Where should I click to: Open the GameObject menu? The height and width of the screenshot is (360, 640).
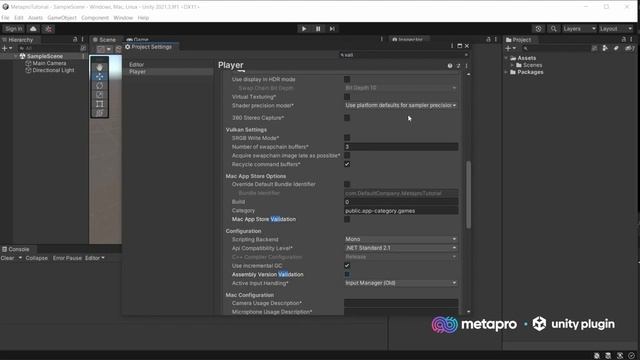pos(62,18)
